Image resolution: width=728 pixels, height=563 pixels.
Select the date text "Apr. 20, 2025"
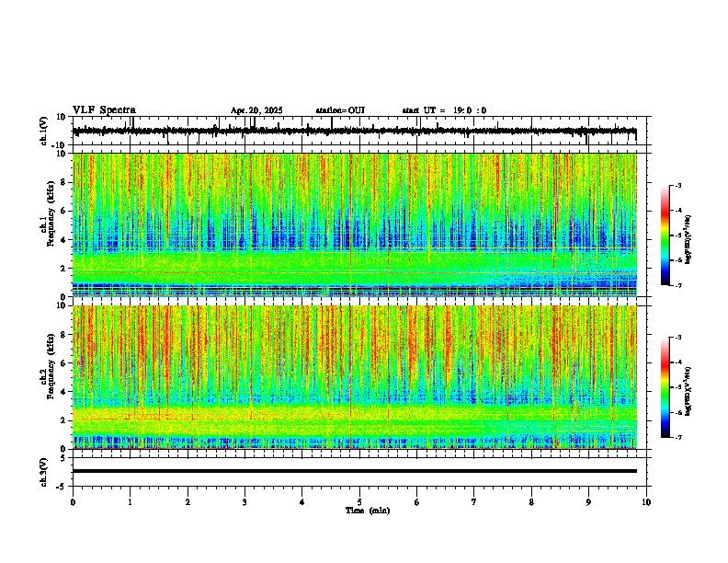coord(256,110)
